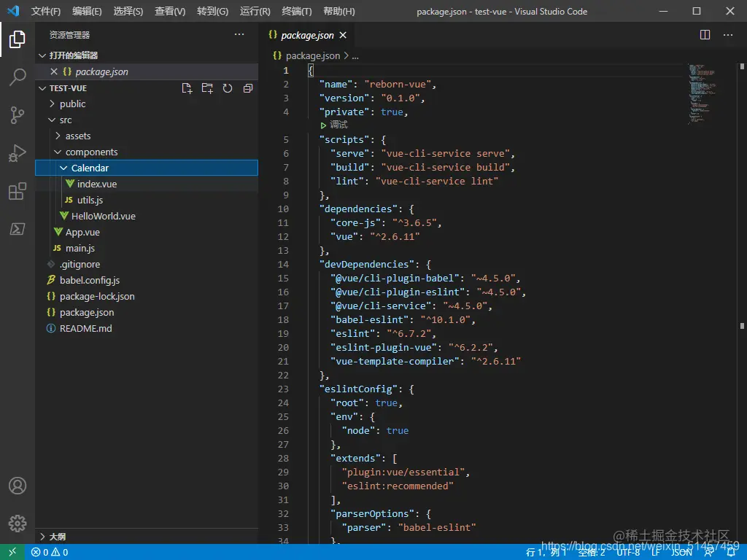Viewport: 747px width, 560px height.
Task: Collapse the 打开的编辑器 section
Action: 147,55
